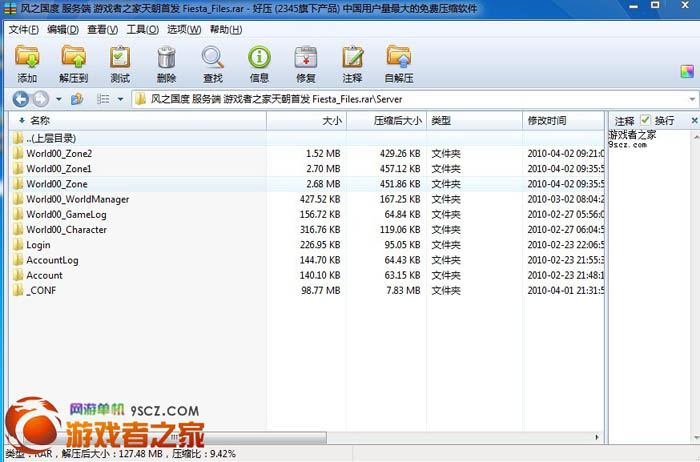Select the World00_WorldManager folder
This screenshot has width=700, height=462.
pos(77,199)
